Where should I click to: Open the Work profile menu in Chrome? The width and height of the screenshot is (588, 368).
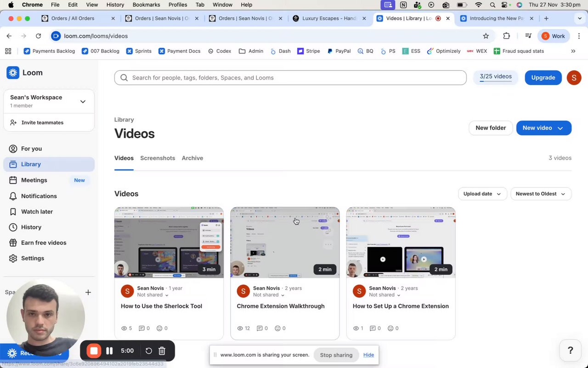pyautogui.click(x=554, y=36)
